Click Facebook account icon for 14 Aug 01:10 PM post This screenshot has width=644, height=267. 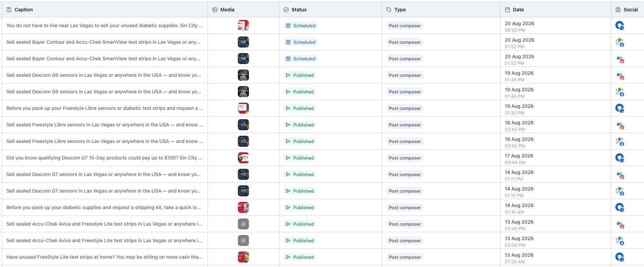point(620,191)
